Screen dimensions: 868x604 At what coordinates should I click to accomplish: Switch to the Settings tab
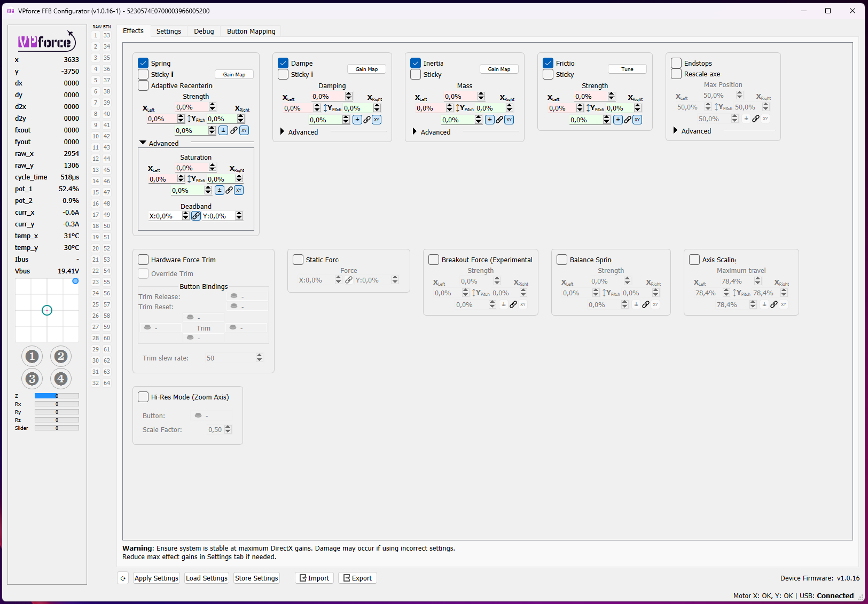point(169,31)
